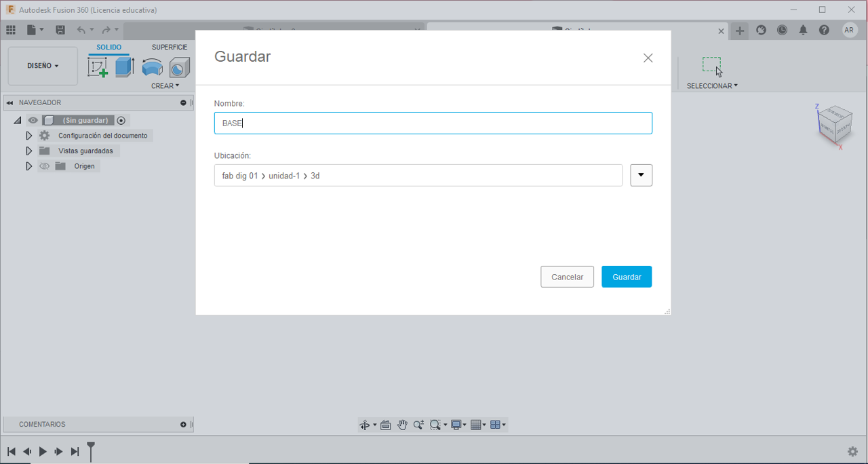Open the CREAR dropdown menu
The image size is (868, 464).
(165, 86)
